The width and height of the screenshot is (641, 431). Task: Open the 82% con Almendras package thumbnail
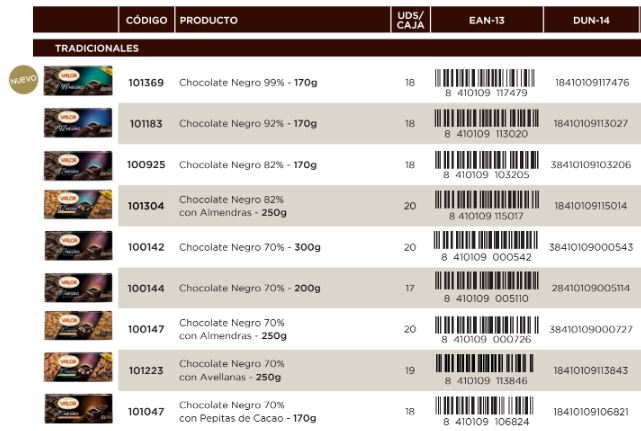pyautogui.click(x=78, y=206)
